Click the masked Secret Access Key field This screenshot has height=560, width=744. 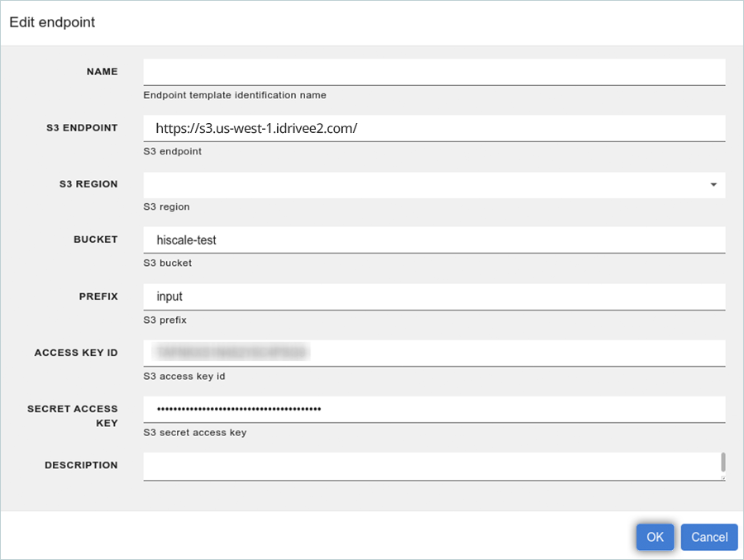pos(434,409)
